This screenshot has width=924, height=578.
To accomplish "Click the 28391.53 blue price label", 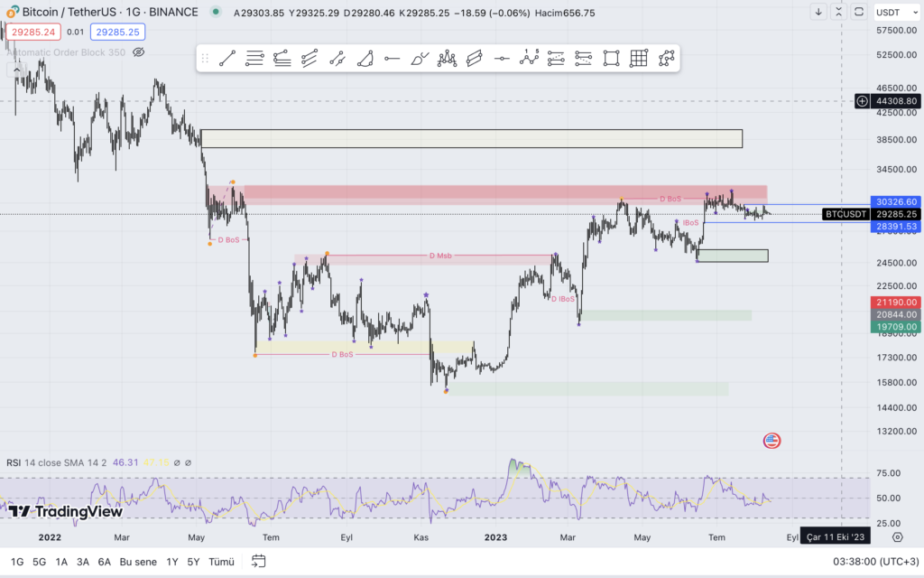I will 896,227.
